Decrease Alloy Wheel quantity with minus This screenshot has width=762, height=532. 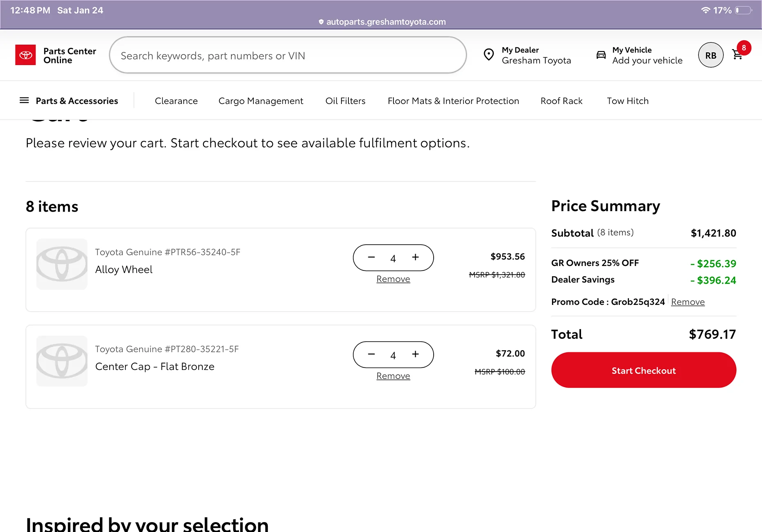click(x=371, y=257)
